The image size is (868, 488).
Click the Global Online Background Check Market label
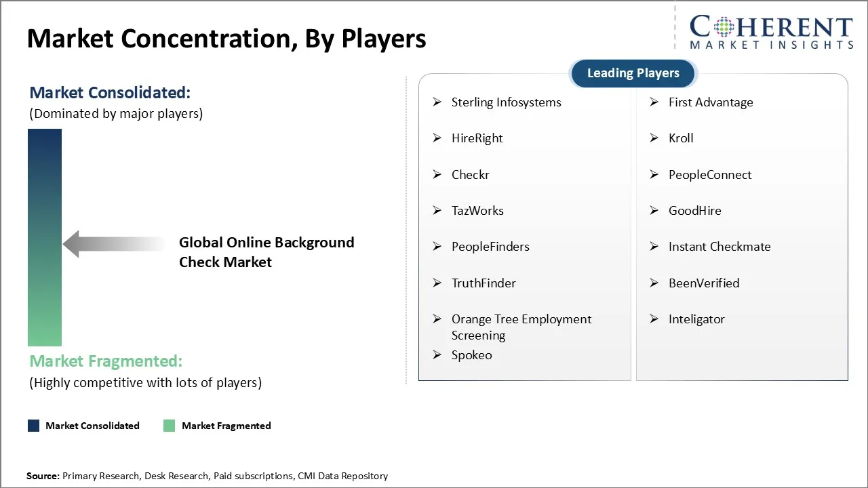[266, 252]
